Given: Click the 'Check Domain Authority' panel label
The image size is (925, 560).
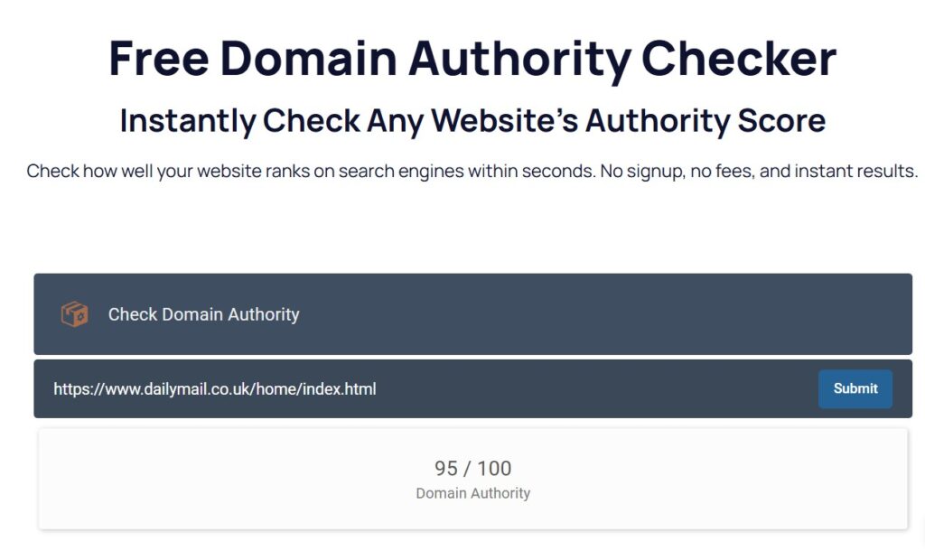Looking at the screenshot, I should click(203, 314).
